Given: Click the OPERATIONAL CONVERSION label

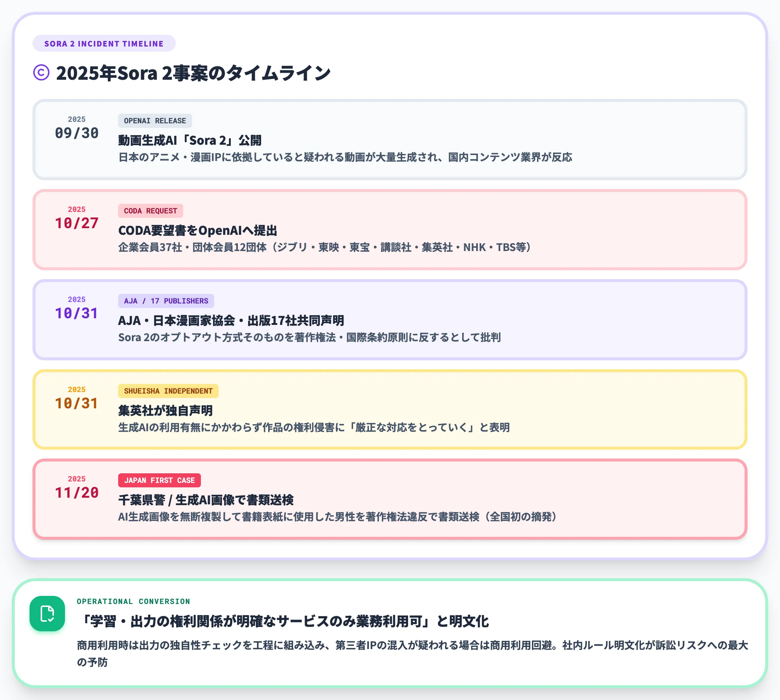Looking at the screenshot, I should click(x=134, y=601).
